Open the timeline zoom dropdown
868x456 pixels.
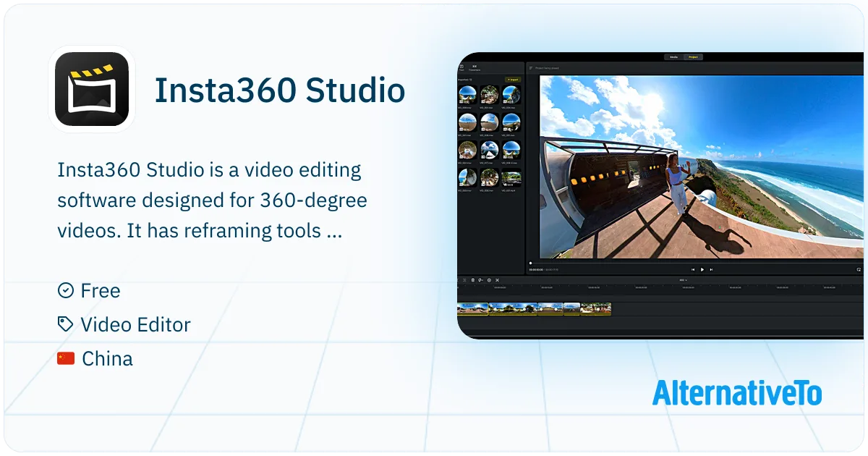point(683,279)
